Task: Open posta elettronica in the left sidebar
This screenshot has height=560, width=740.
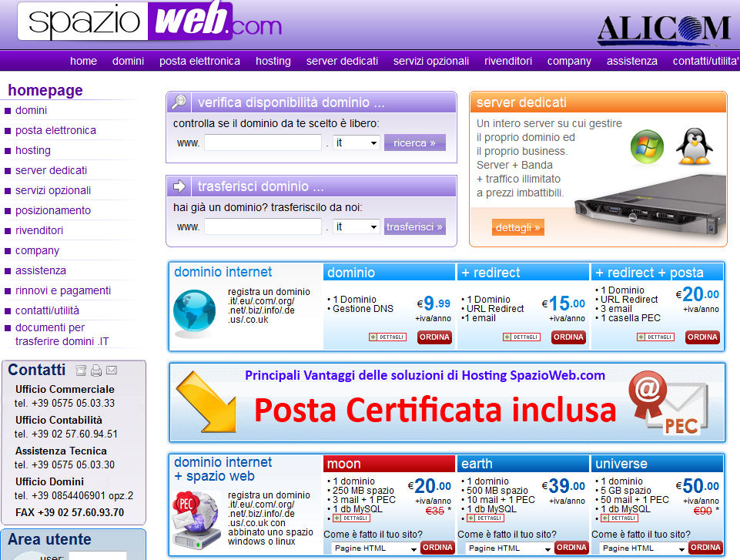Action: (55, 130)
